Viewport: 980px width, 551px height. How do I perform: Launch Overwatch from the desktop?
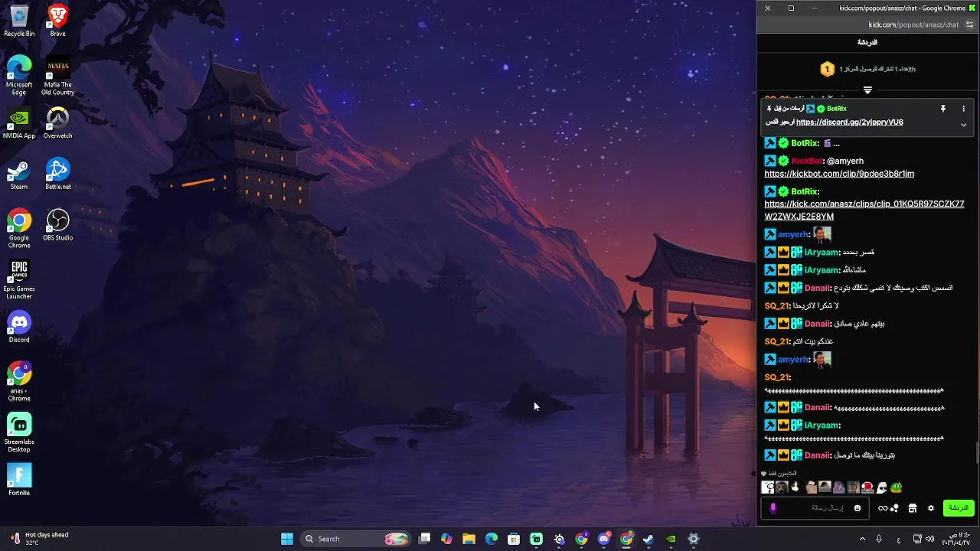pos(57,124)
